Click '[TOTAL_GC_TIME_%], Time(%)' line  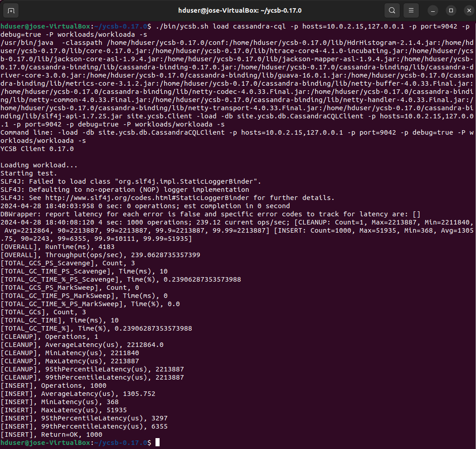[96, 329]
